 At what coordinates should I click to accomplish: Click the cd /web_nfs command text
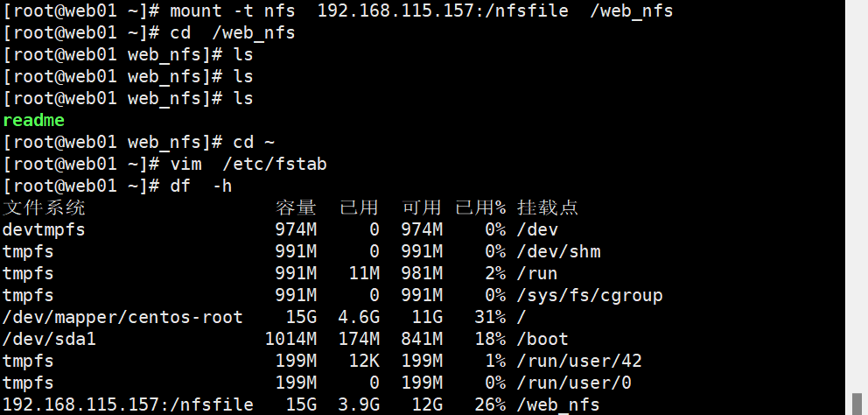(x=233, y=32)
